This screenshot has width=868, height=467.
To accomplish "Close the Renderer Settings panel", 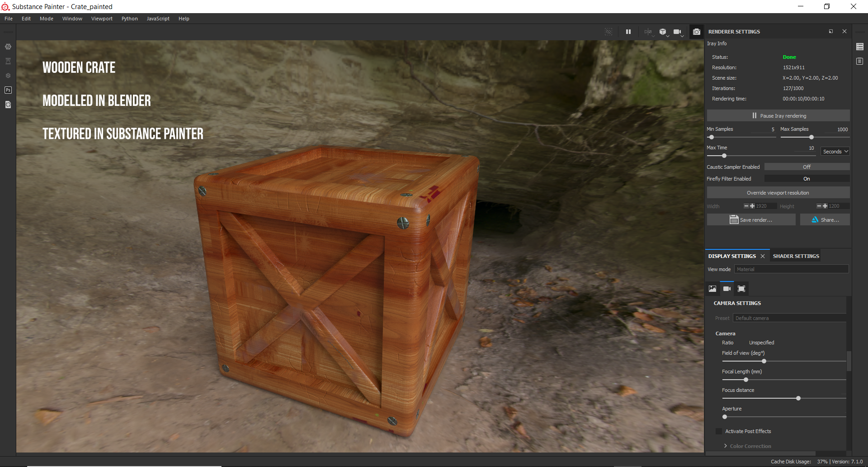I will [x=844, y=31].
